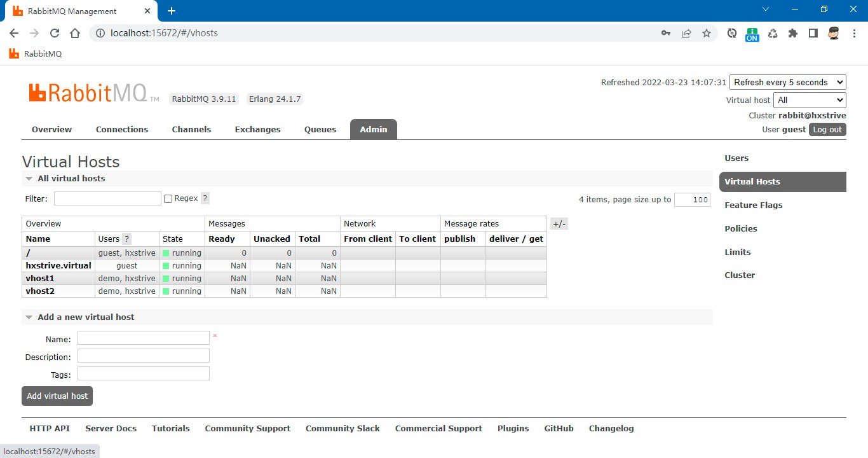Log out of guest user
This screenshot has width=868, height=458.
(827, 130)
